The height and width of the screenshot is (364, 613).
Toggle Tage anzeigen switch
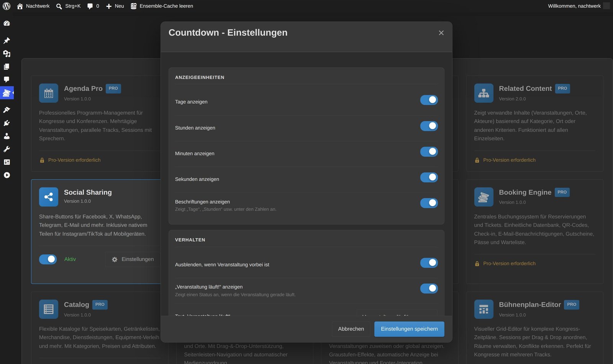[x=429, y=100]
